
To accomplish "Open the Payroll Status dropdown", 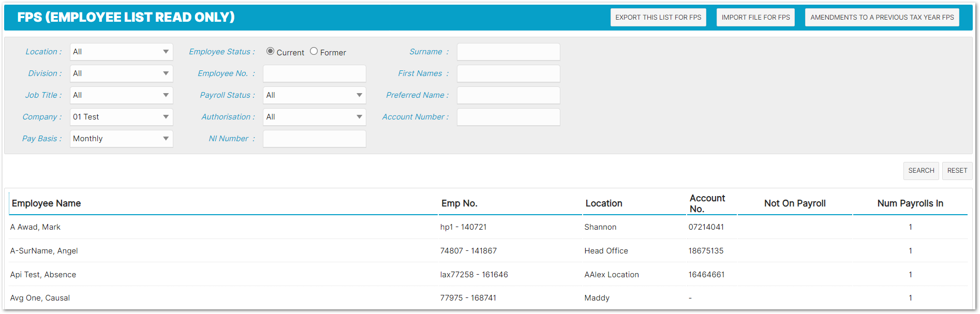I will 314,95.
